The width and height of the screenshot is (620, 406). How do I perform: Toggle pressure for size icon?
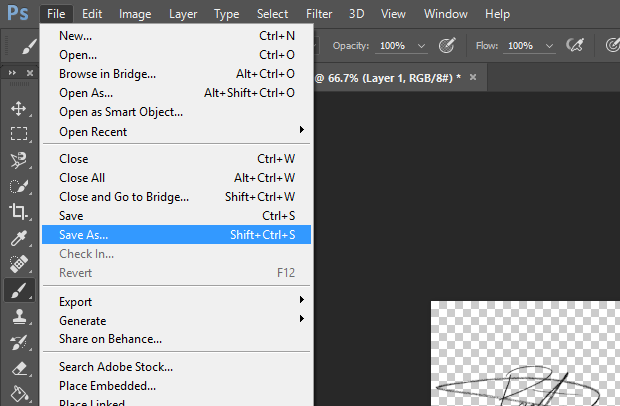coord(612,45)
